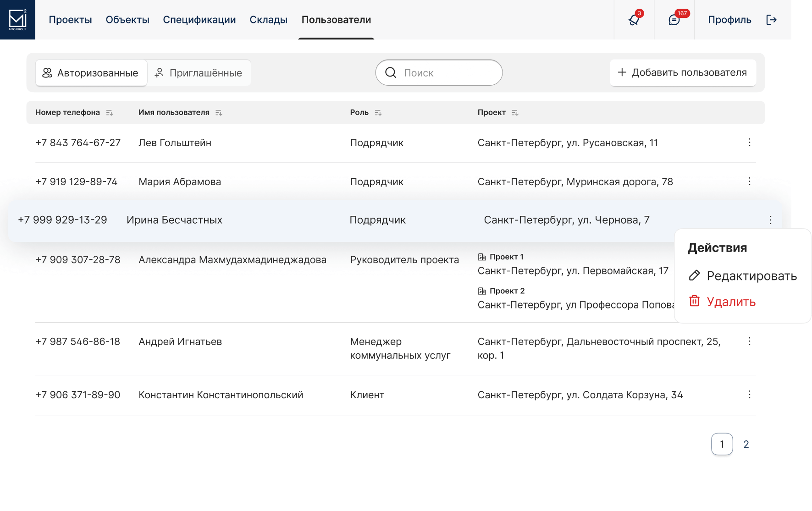Open actions menu for Константин Константинопольский
The height and width of the screenshot is (511, 812).
(750, 395)
